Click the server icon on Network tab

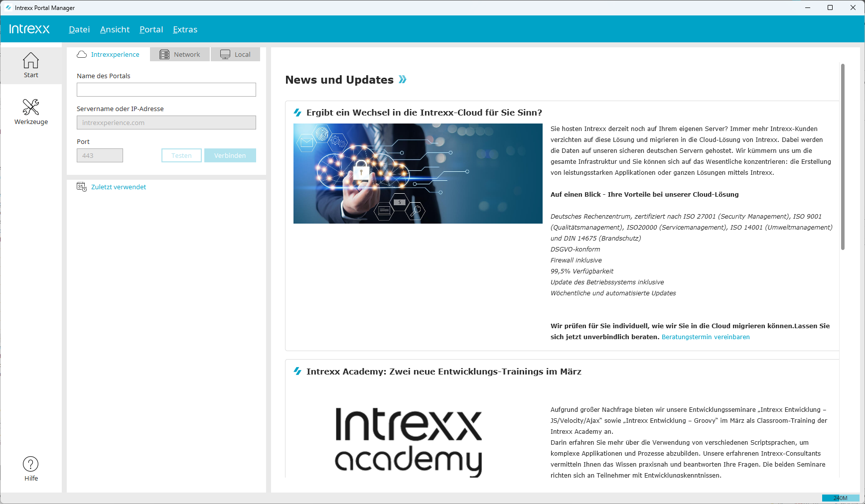[x=164, y=54]
